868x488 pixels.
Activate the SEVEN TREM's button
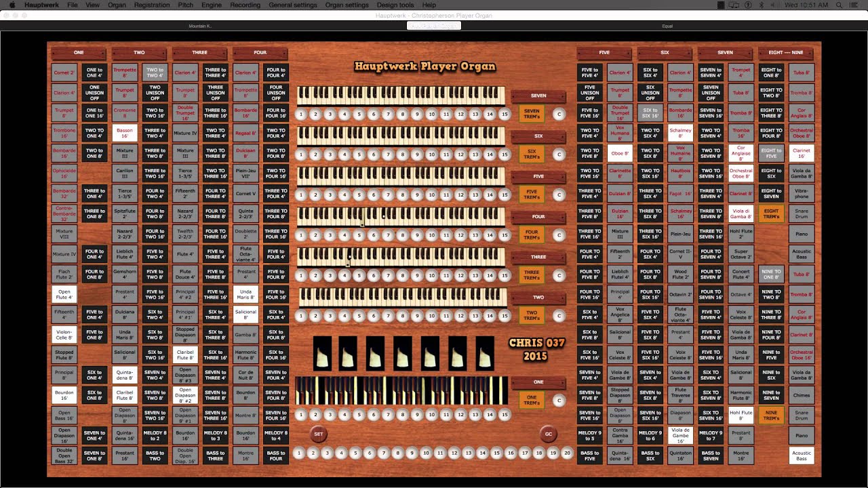(x=532, y=114)
